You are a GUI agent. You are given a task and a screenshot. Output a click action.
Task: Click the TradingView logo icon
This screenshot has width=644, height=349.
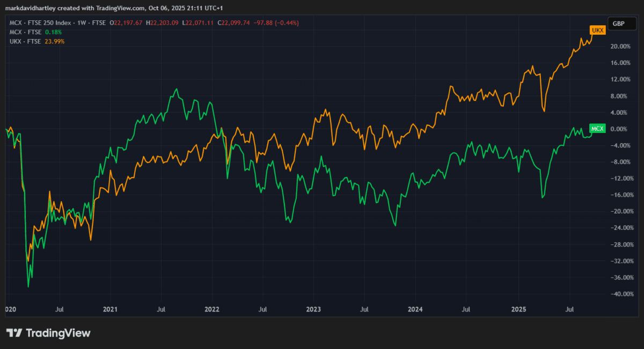click(14, 333)
